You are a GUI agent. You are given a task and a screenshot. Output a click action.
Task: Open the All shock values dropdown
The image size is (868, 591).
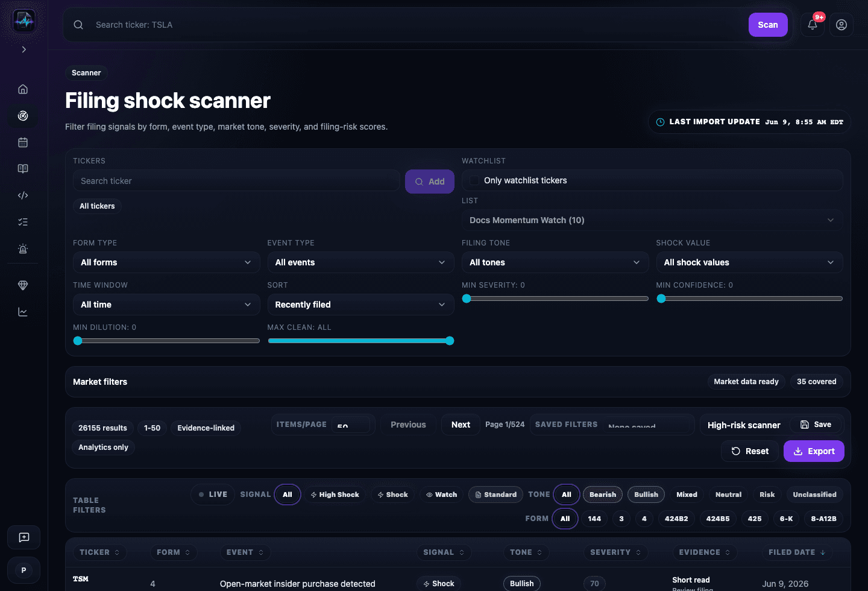tap(749, 262)
